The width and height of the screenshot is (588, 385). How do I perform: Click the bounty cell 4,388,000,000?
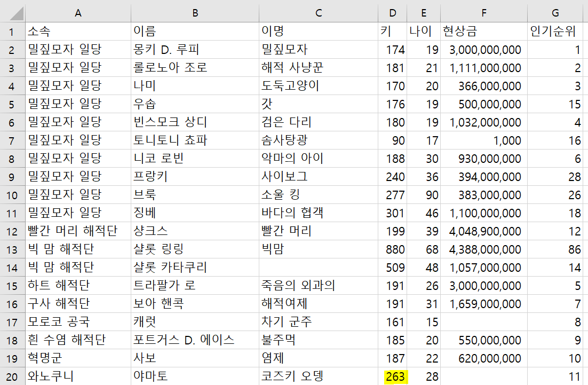pos(484,249)
